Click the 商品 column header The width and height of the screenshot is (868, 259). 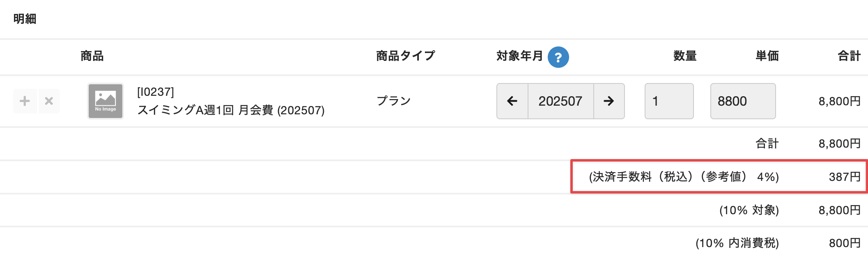(92, 56)
